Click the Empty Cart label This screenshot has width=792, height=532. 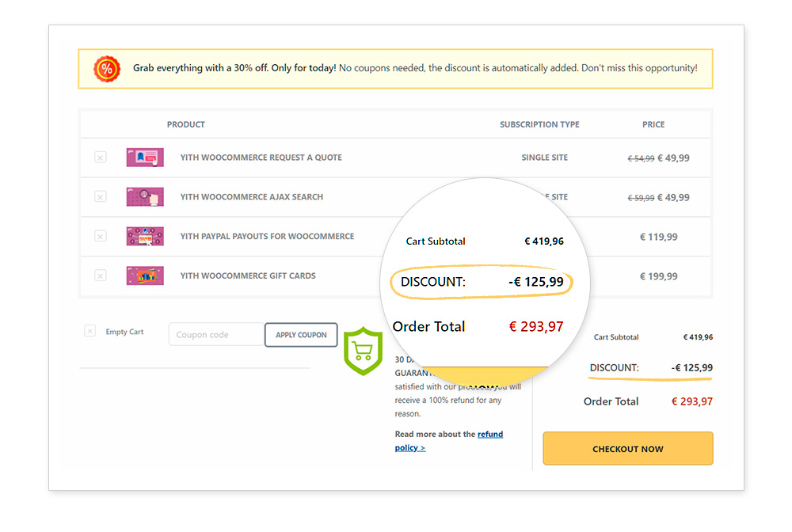[x=124, y=332]
